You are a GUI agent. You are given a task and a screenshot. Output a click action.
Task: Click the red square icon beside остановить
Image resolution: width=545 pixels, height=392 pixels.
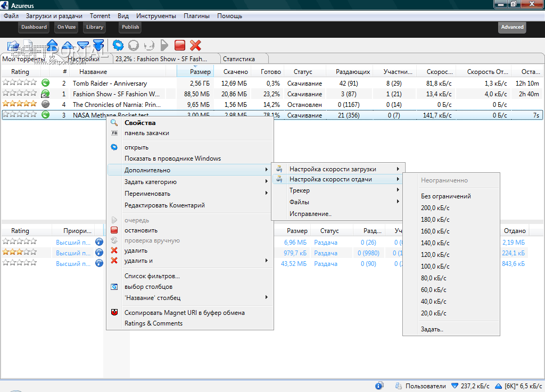(x=114, y=230)
